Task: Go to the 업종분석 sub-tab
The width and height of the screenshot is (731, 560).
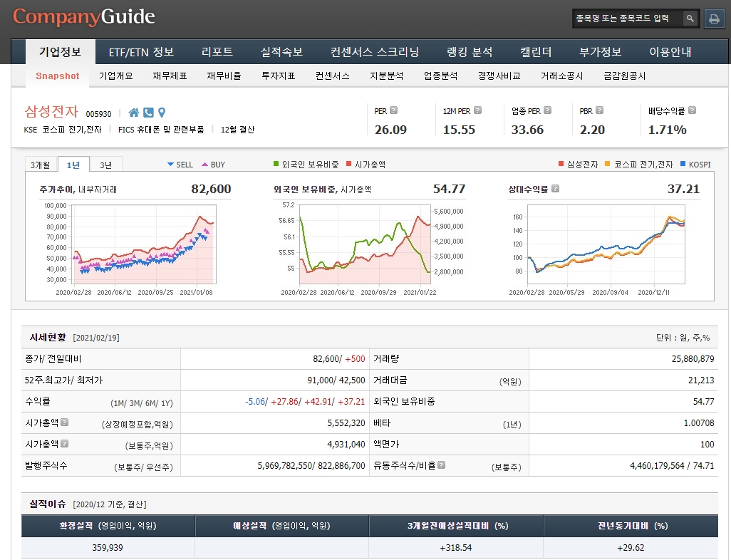Action: (x=440, y=76)
